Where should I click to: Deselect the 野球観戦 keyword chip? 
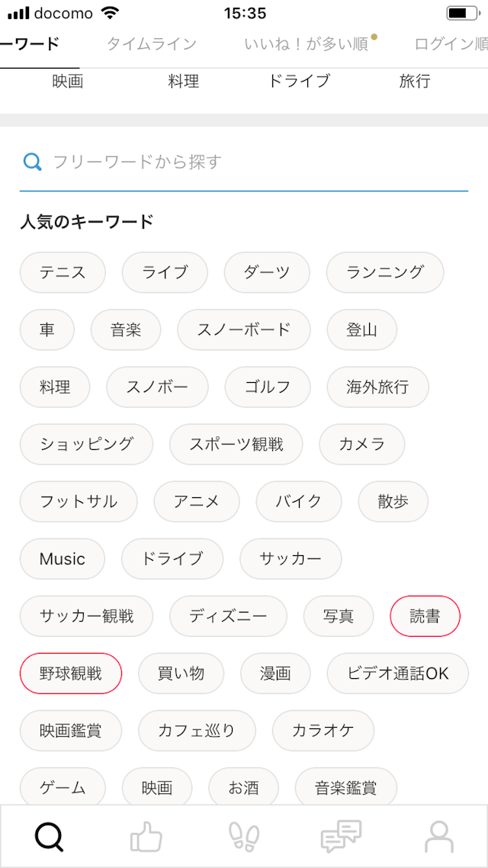71,673
